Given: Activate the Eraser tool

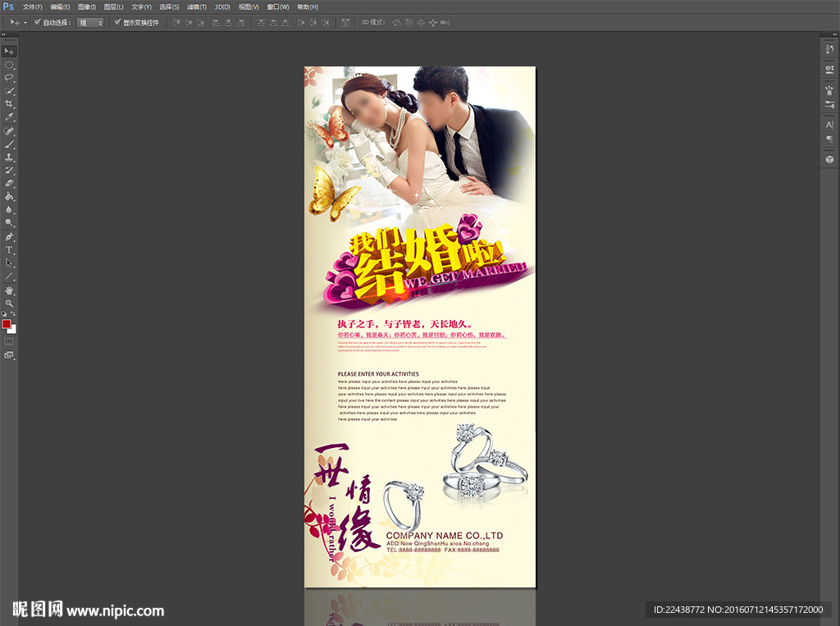Looking at the screenshot, I should pos(10,183).
